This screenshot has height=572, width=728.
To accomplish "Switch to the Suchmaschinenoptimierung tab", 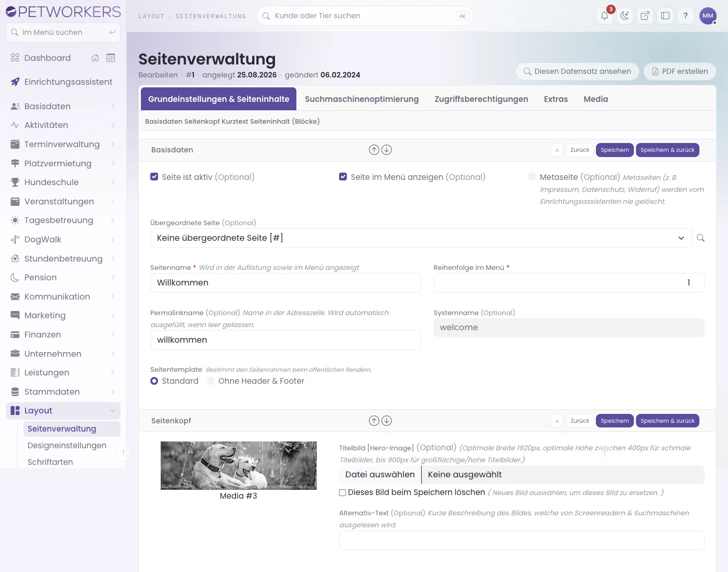I will coord(361,99).
